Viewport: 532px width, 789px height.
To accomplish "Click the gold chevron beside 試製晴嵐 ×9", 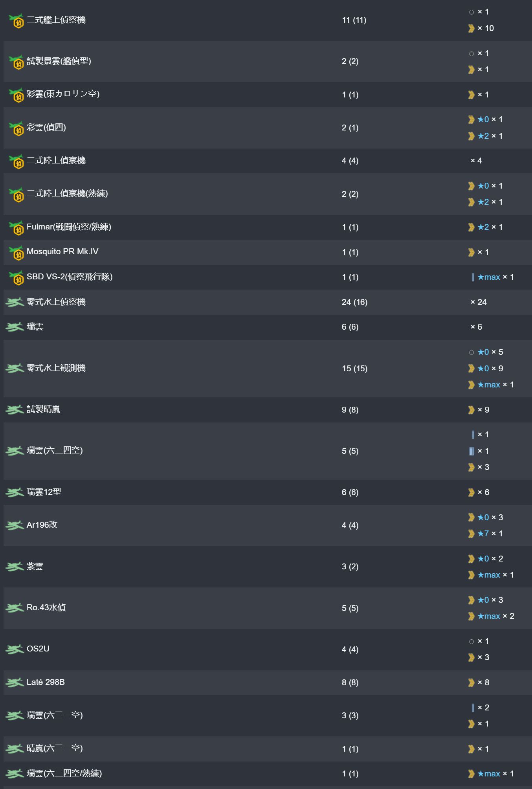I will pos(471,410).
